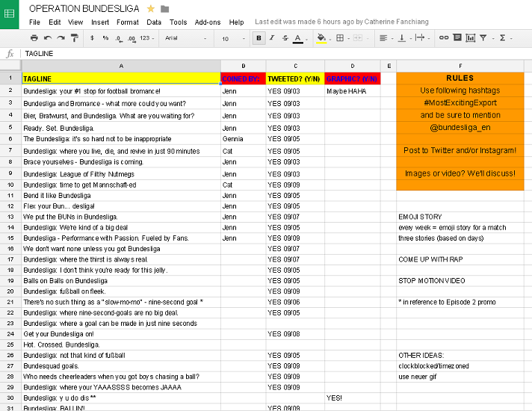Open the Add-ons menu
Screen dimensions: 532x411
208,22
